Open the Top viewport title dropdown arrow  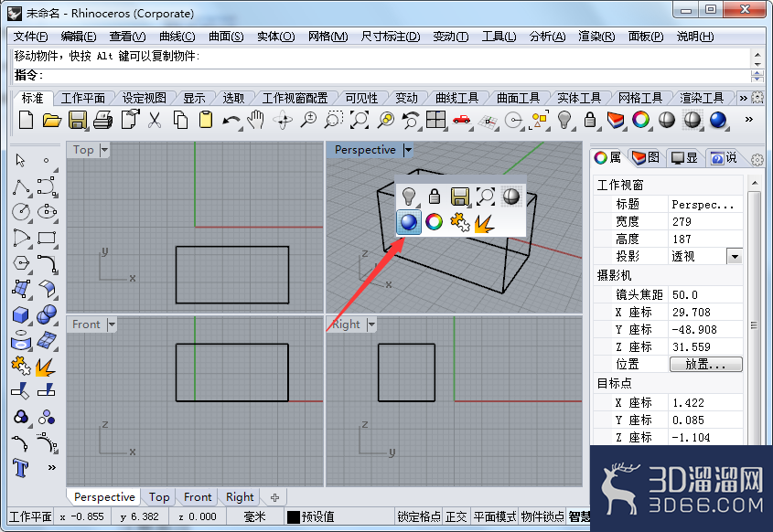pos(104,150)
